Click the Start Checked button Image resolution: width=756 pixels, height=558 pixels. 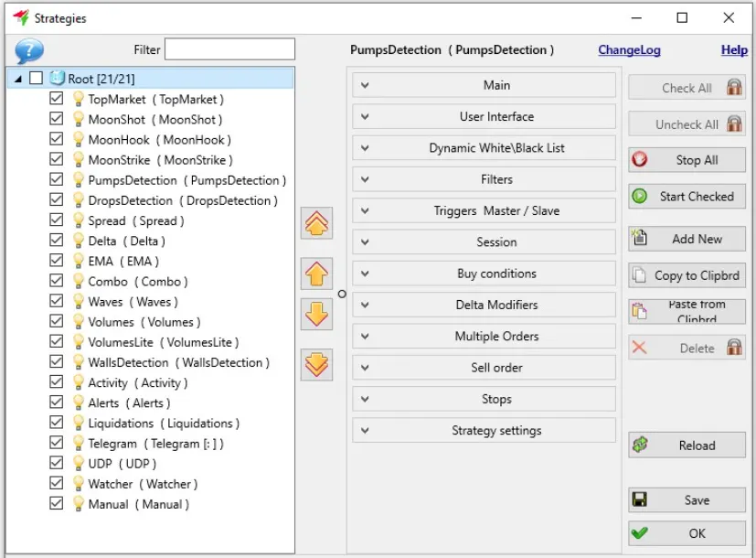click(x=687, y=197)
